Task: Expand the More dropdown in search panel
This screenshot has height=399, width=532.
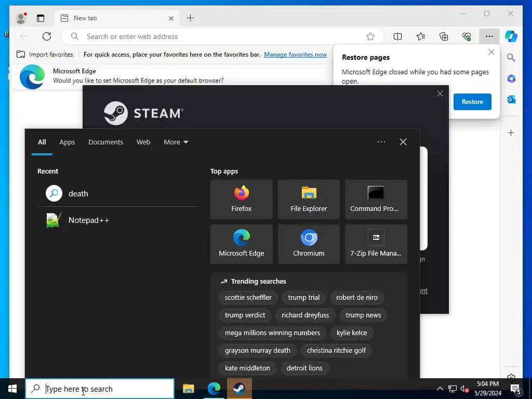Action: (x=176, y=142)
